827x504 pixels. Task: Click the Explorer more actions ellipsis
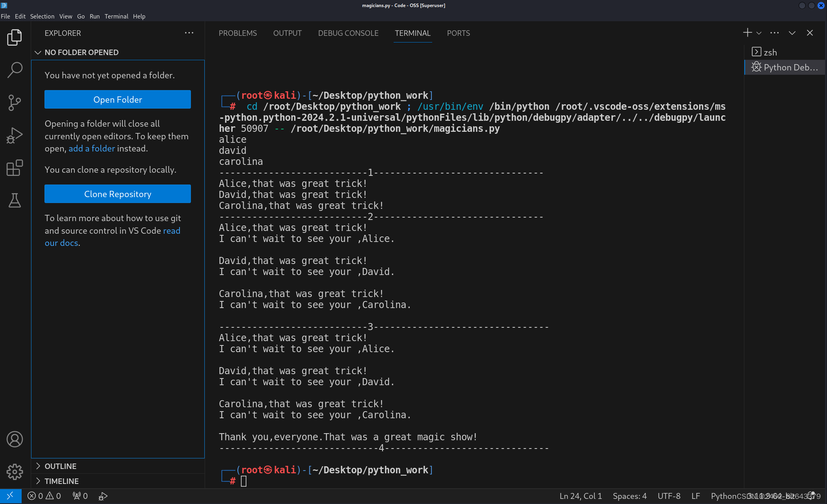click(x=189, y=33)
